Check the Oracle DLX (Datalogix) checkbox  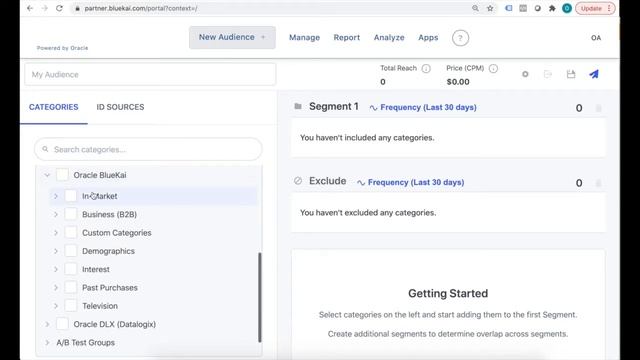(x=62, y=324)
